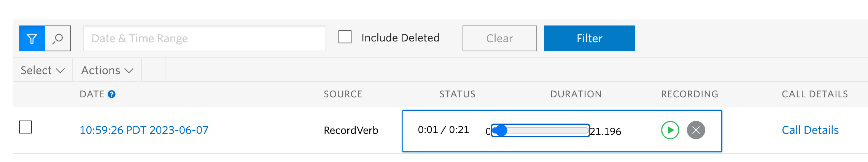Click the Date & Time Range input field
This screenshot has width=868, height=162.
205,38
